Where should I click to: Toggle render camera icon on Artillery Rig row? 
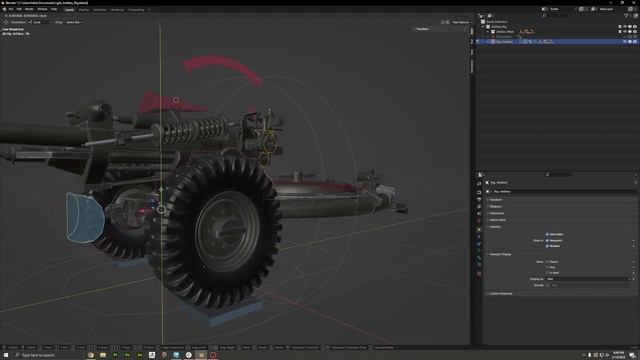point(635,27)
